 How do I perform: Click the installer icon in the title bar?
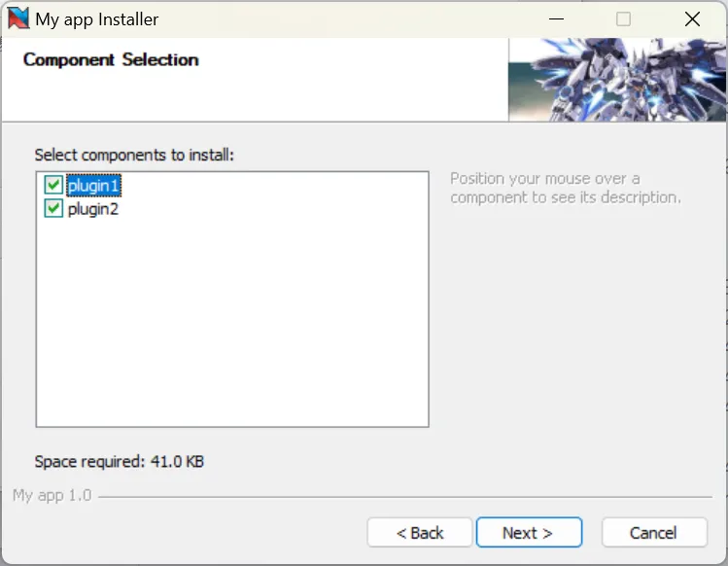(17, 18)
